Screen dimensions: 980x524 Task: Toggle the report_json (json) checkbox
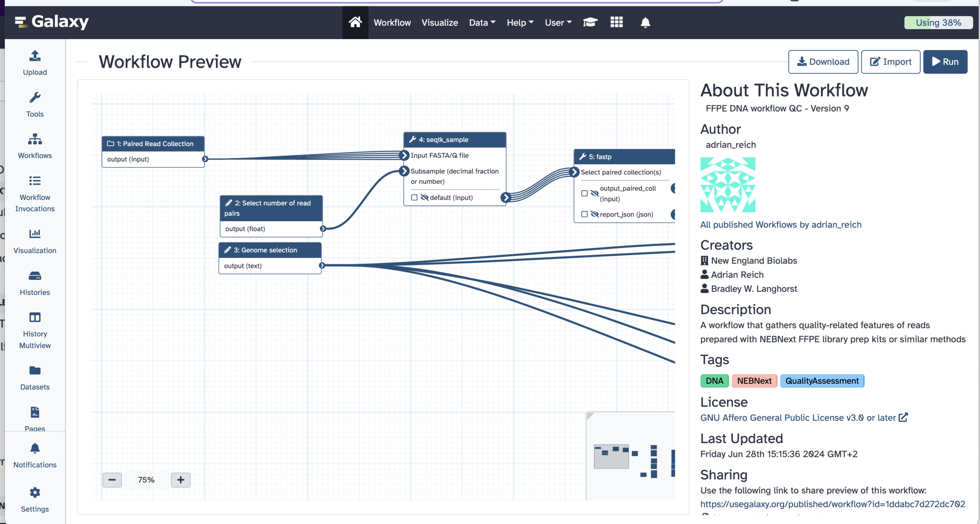pos(584,214)
